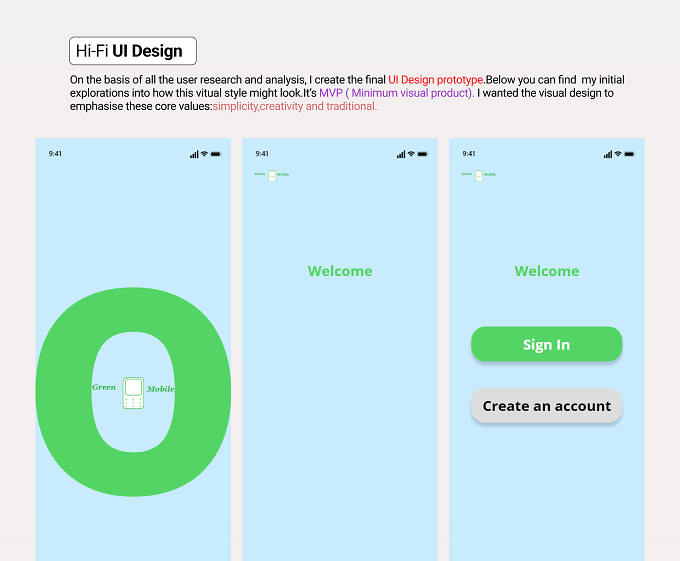
Task: Click the Welcome text on second screen
Action: click(340, 271)
